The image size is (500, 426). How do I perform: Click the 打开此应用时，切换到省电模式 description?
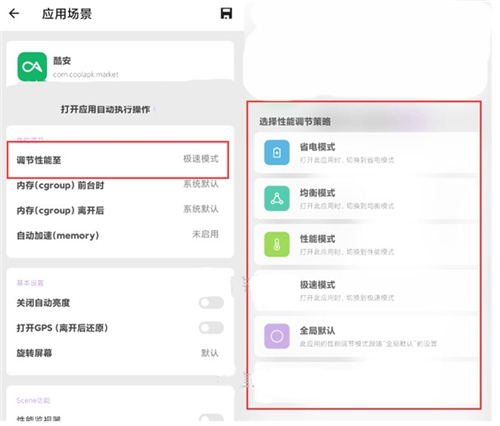(x=347, y=160)
